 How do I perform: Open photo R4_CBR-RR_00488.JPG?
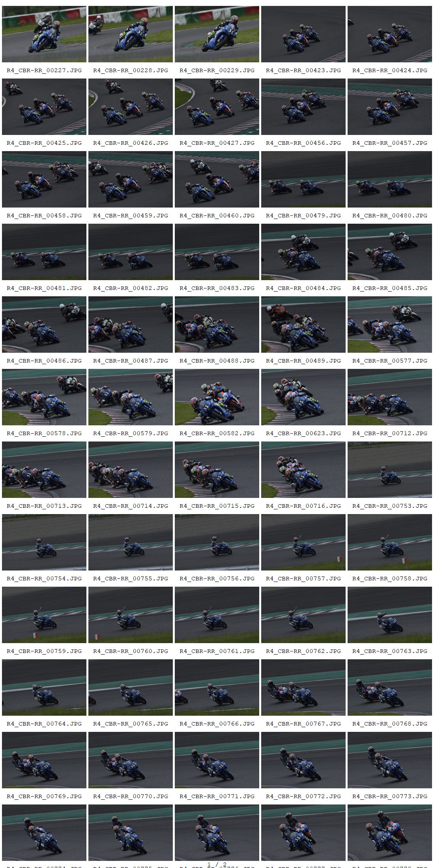(x=217, y=324)
